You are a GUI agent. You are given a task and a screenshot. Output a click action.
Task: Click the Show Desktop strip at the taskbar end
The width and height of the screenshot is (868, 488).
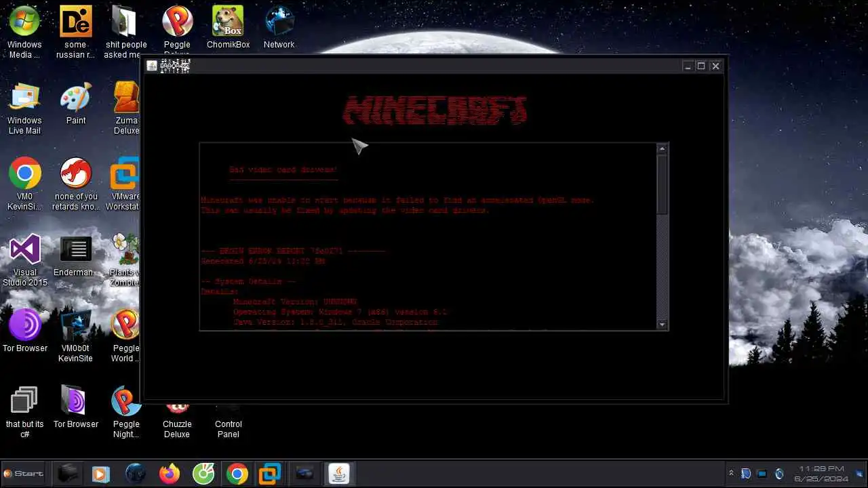tap(860, 474)
